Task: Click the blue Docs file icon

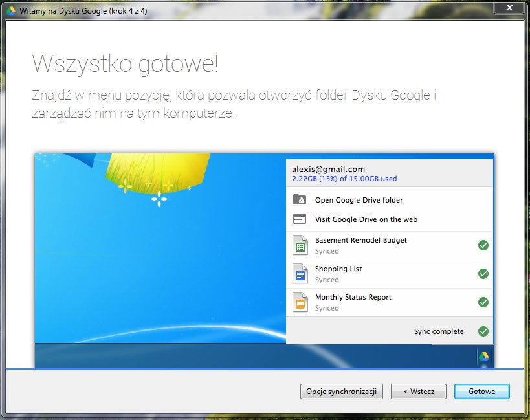Action: (x=300, y=274)
